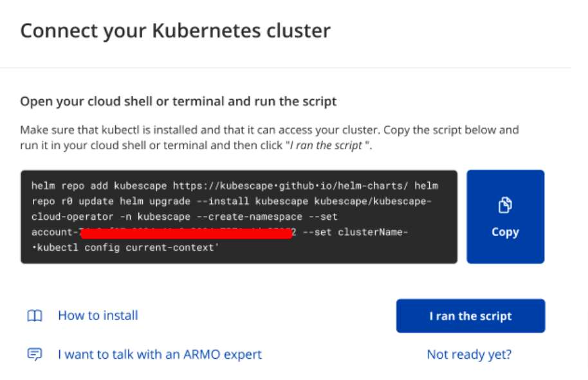Click the --create-namespace flag in the script
The width and height of the screenshot is (588, 380).
[250, 217]
